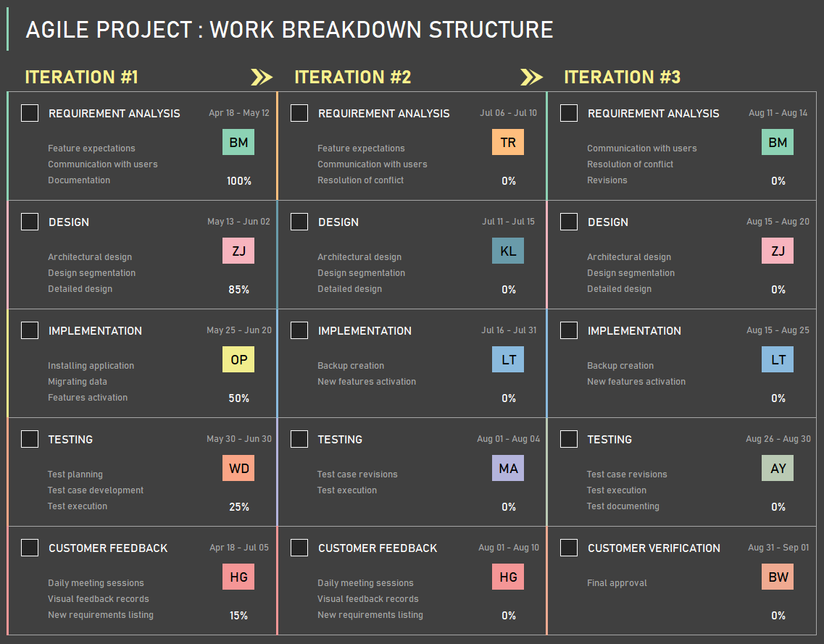Select the KL assignee badge
This screenshot has height=644, width=824.
click(x=508, y=251)
